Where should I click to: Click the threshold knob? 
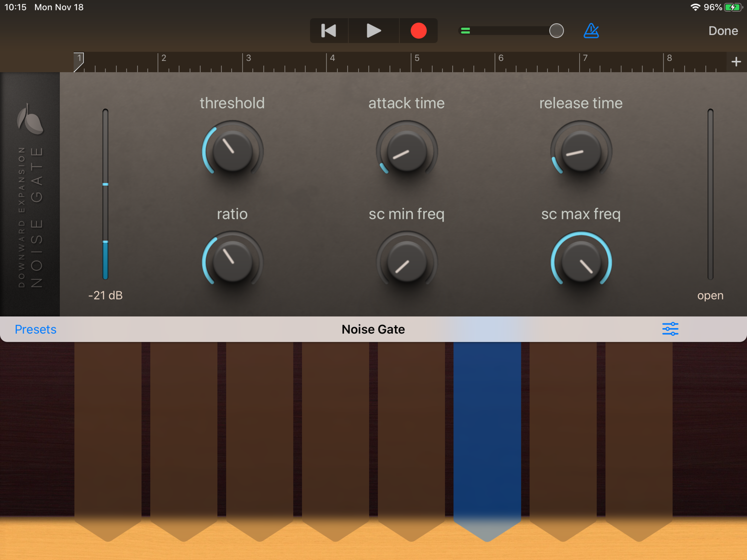coord(232,150)
